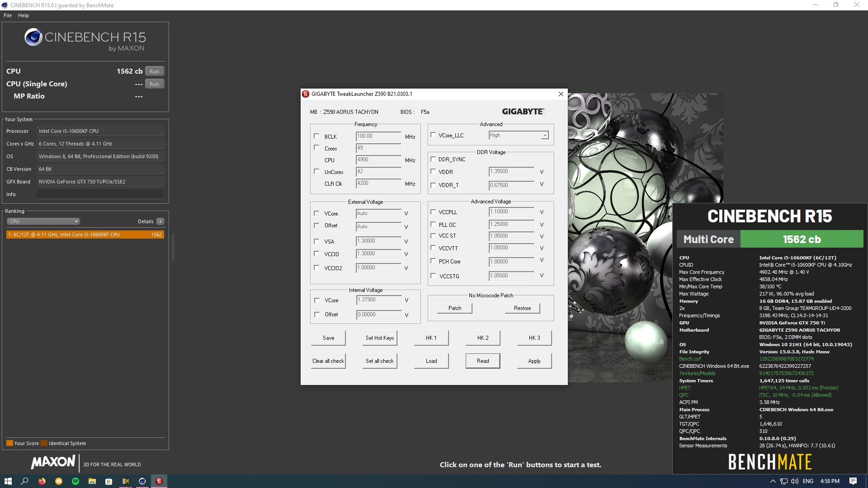Show hidden system tray icons
The image size is (868, 488).
click(773, 481)
